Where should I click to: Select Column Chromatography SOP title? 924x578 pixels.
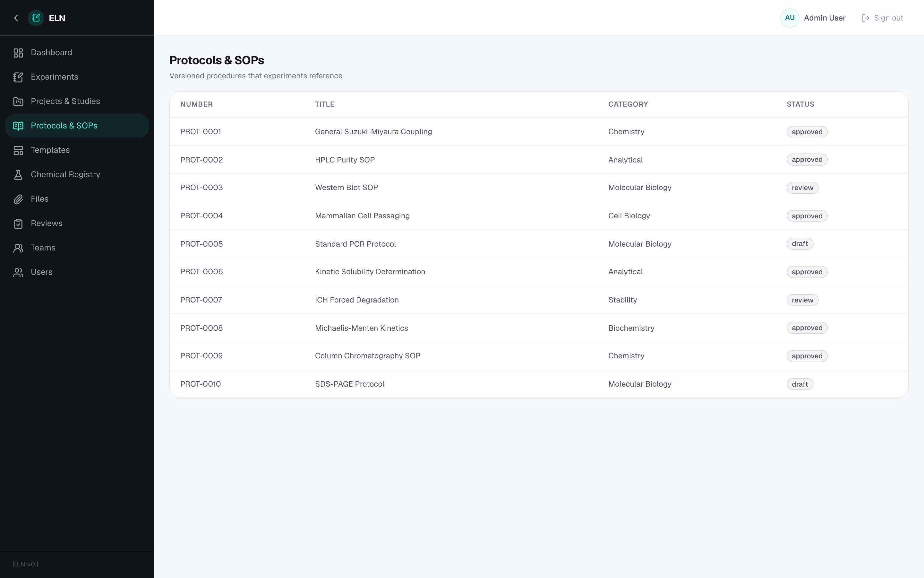pyautogui.click(x=367, y=356)
